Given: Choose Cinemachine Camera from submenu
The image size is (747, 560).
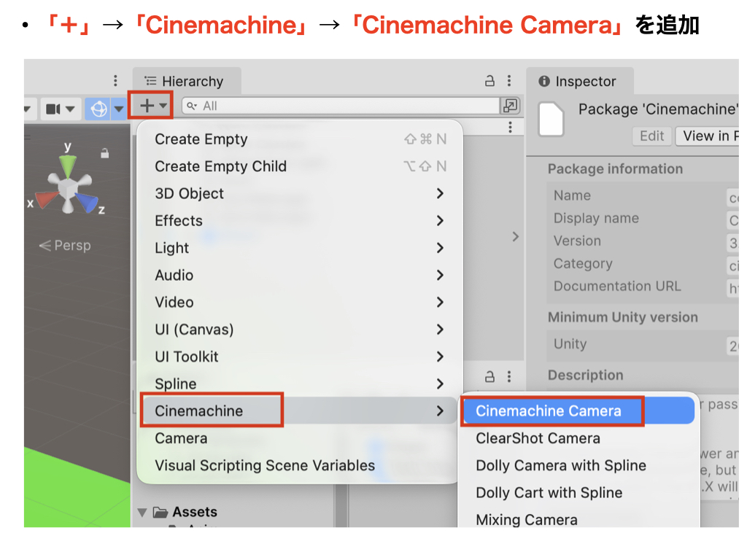Looking at the screenshot, I should pyautogui.click(x=578, y=411).
